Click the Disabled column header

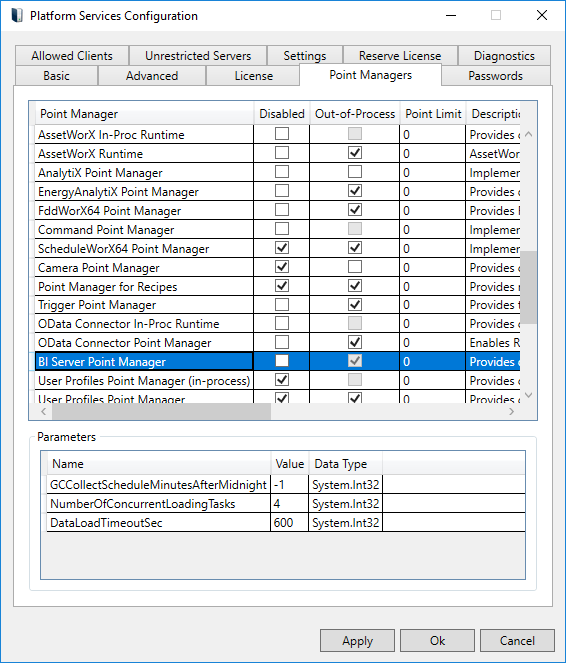282,114
